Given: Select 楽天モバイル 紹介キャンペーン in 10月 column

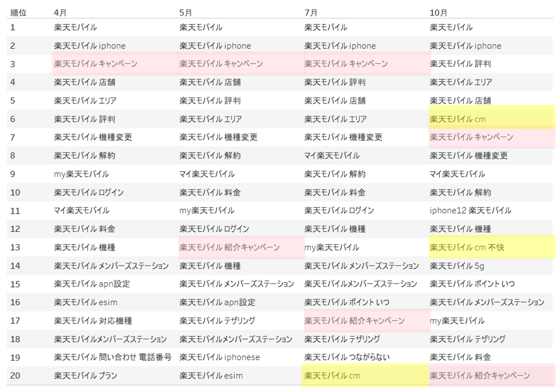Looking at the screenshot, I should (480, 375).
